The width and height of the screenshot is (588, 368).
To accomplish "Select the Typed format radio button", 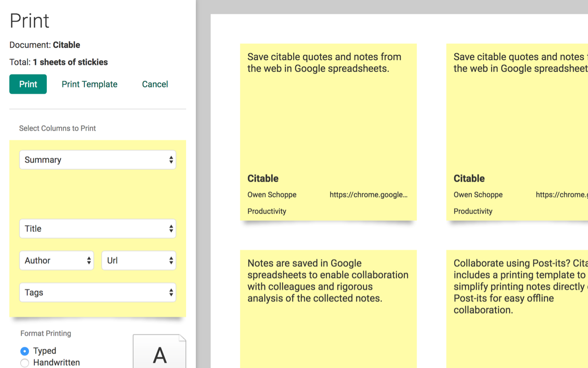I will coord(25,351).
